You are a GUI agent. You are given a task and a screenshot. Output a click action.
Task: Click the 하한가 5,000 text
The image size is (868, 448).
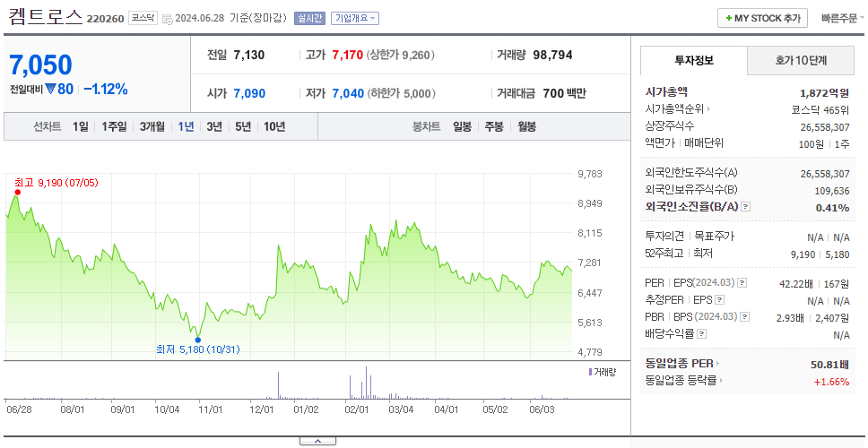(402, 93)
